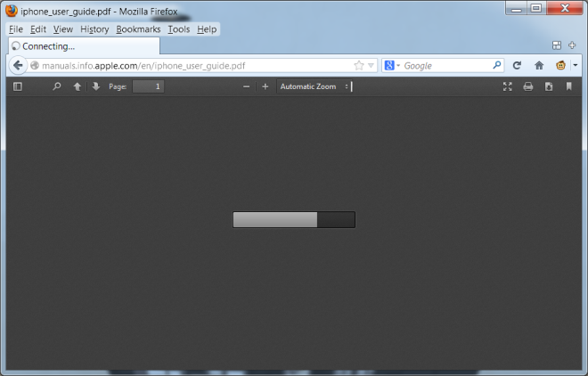Open the Edit menu
The height and width of the screenshot is (376, 588).
[38, 29]
